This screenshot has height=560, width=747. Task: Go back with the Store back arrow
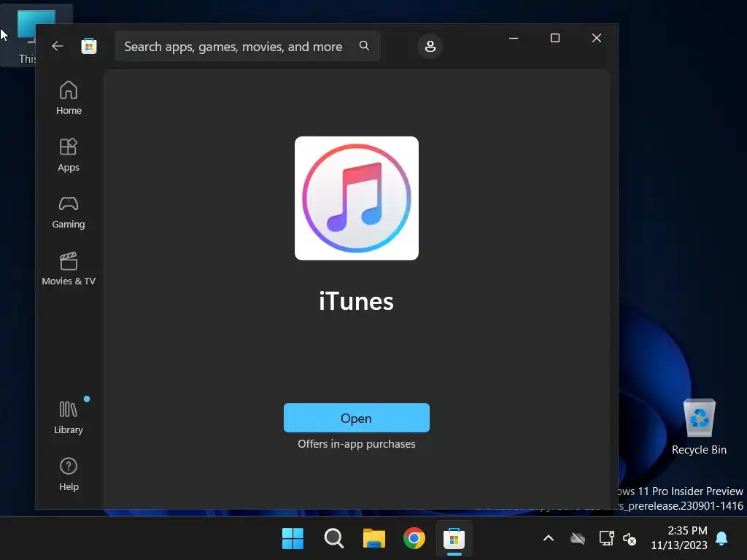pos(58,46)
